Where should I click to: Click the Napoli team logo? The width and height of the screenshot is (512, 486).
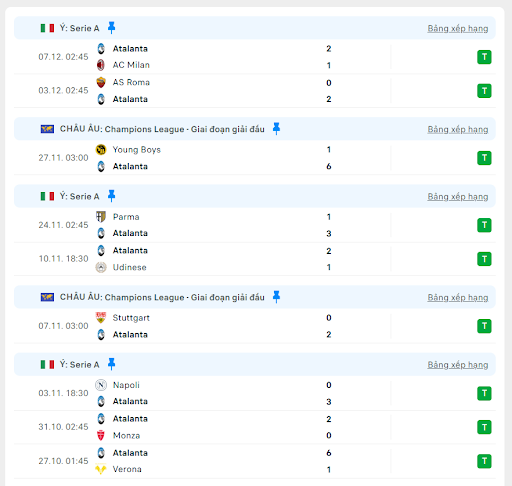[101, 385]
